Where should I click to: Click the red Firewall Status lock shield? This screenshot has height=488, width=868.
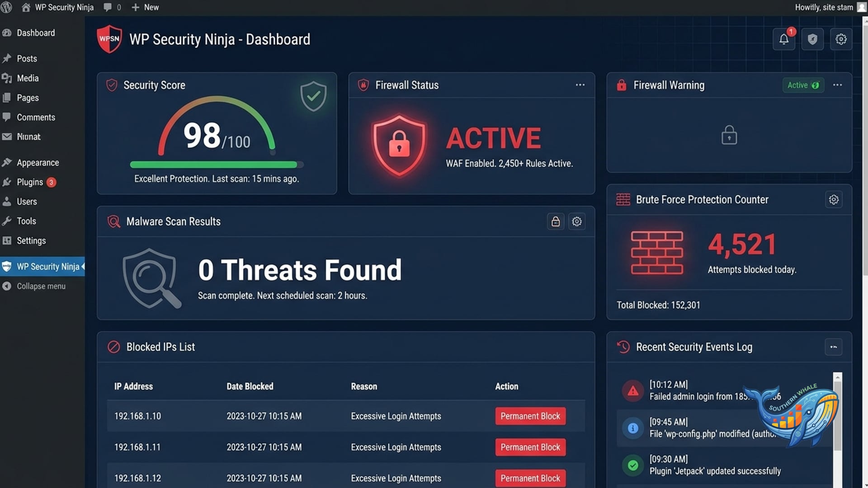click(399, 145)
